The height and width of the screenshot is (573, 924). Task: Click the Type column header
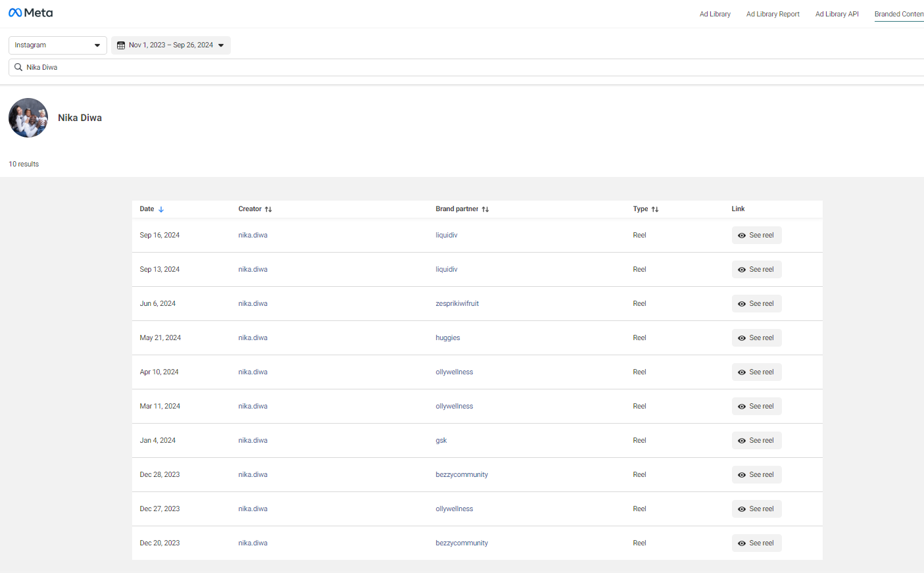point(641,209)
